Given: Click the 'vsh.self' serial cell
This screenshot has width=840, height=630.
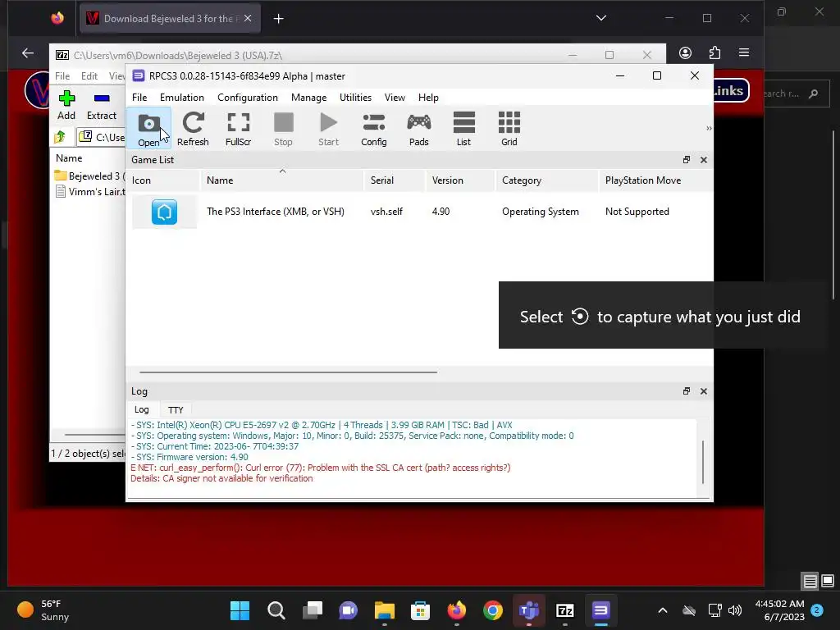Looking at the screenshot, I should pos(386,212).
